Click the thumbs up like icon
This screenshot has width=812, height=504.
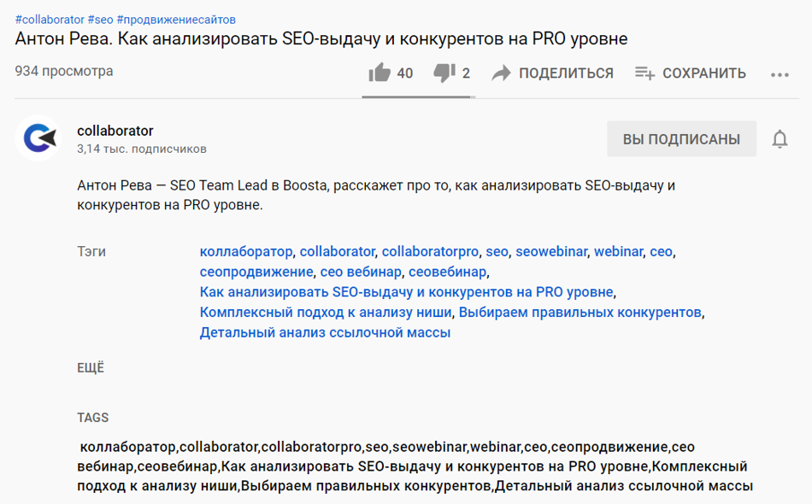(x=380, y=73)
